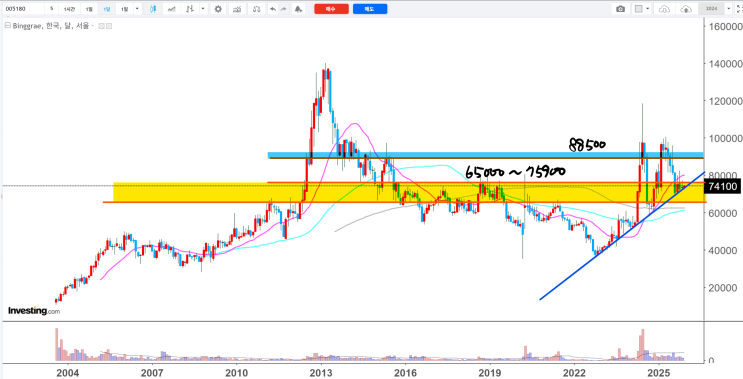Take a chart snapshot with camera icon
Screen dimensions: 743x379
coord(620,9)
